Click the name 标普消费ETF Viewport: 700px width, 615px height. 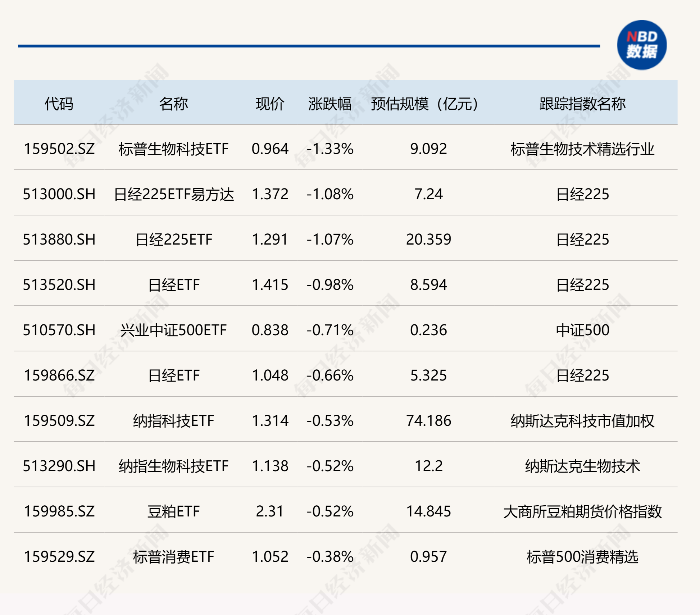point(174,557)
